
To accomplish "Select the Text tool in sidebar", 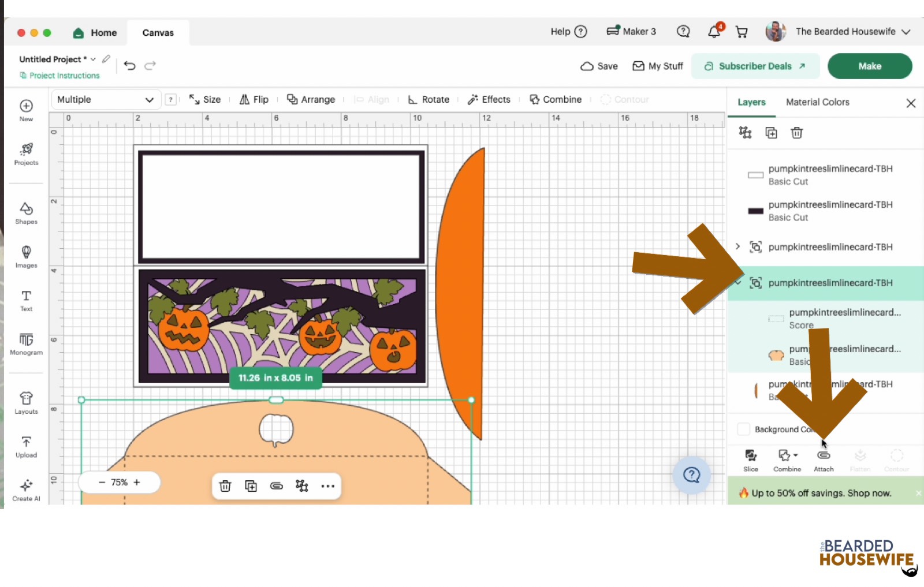I will (26, 301).
